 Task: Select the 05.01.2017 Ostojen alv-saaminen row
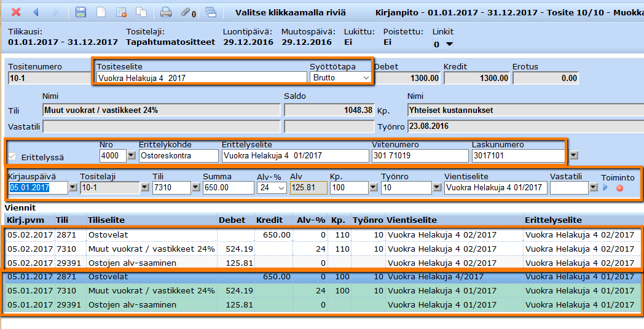point(123,305)
